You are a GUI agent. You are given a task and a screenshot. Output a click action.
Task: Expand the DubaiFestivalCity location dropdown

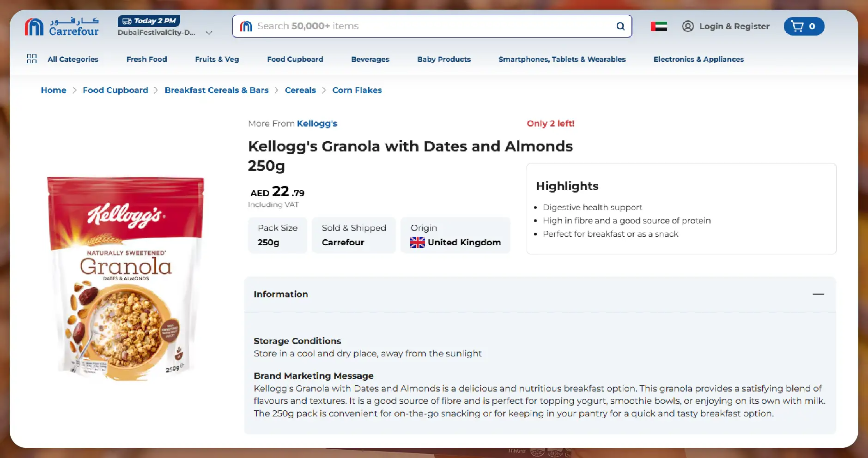(209, 32)
